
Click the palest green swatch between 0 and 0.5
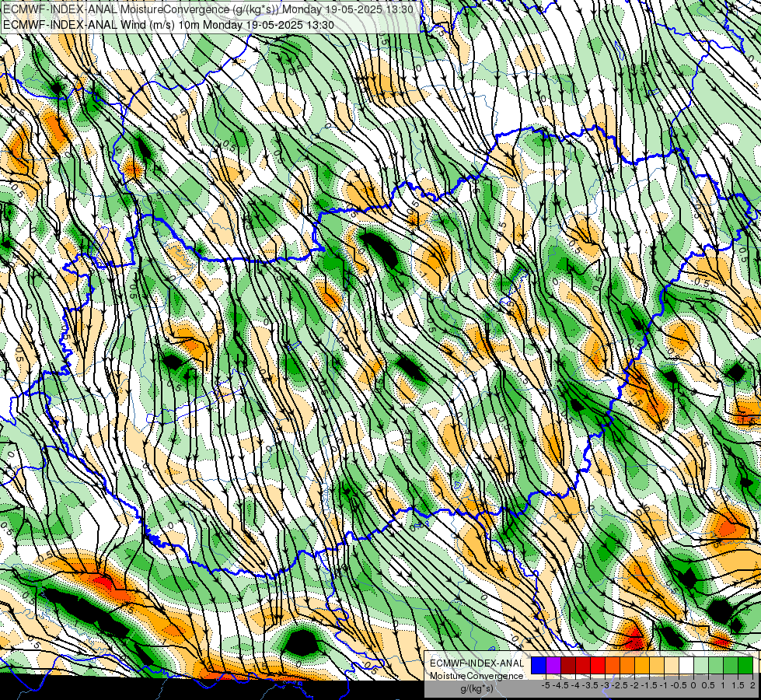[701, 666]
